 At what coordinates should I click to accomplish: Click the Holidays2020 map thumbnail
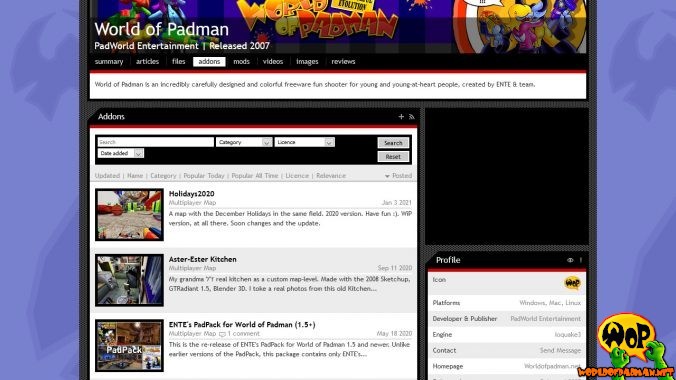point(129,215)
